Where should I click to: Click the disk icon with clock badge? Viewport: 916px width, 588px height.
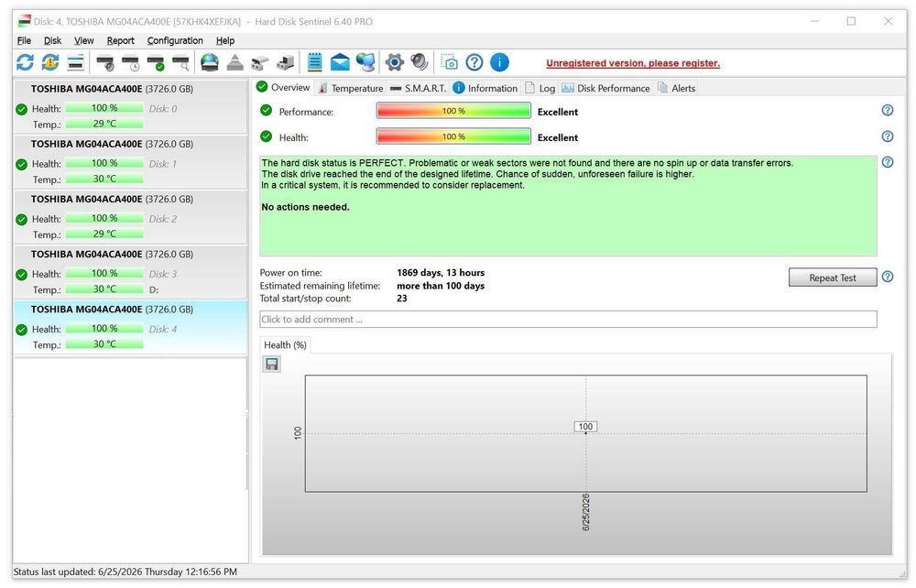(x=130, y=62)
